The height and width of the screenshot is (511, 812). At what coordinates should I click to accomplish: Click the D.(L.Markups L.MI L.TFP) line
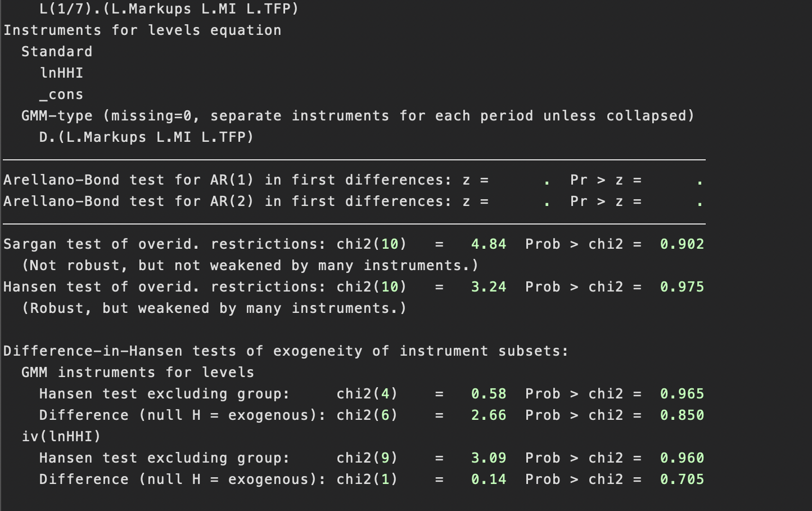pos(146,137)
